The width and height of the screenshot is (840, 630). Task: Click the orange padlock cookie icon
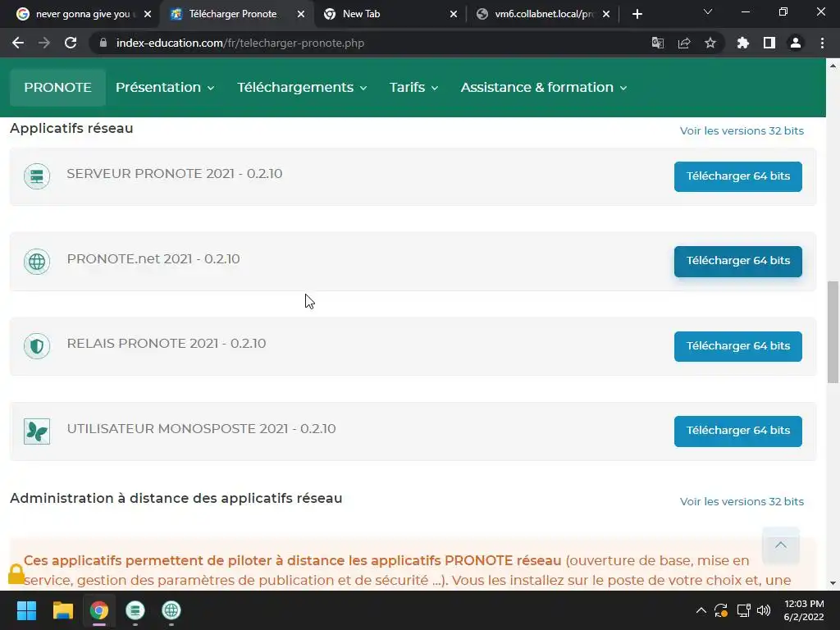(x=16, y=573)
